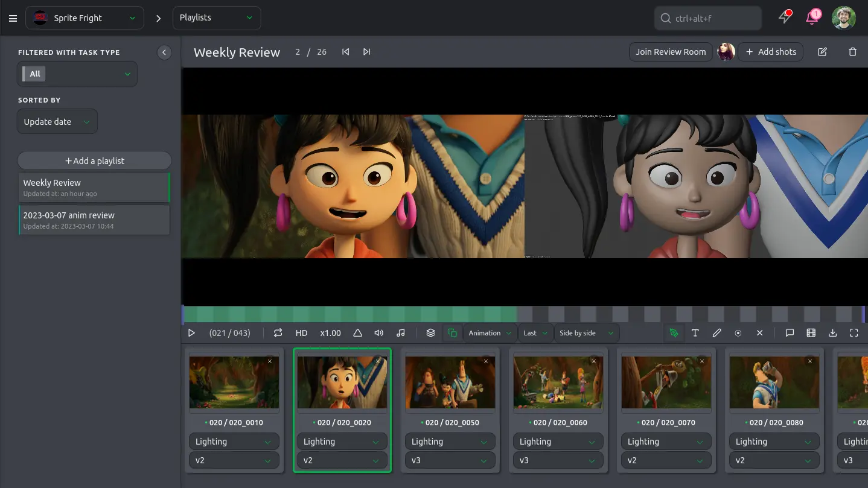
Task: Expand the Sorted by Update date dropdown
Action: [57, 122]
